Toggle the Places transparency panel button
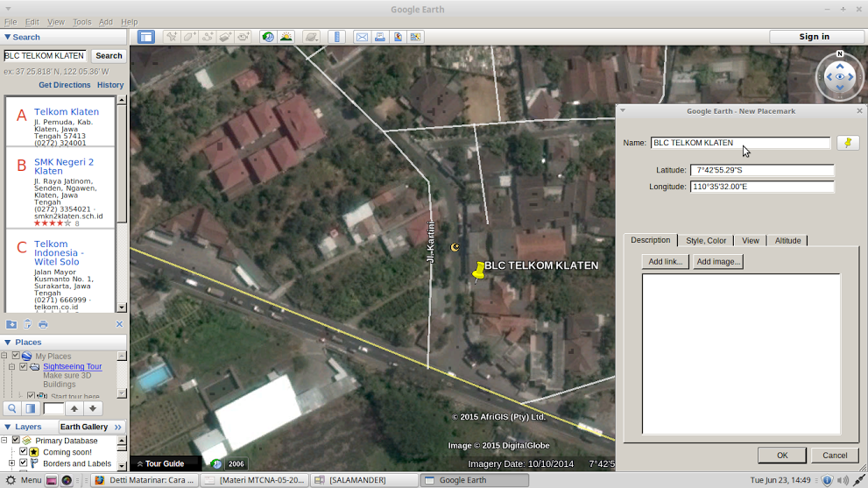 pos(31,408)
